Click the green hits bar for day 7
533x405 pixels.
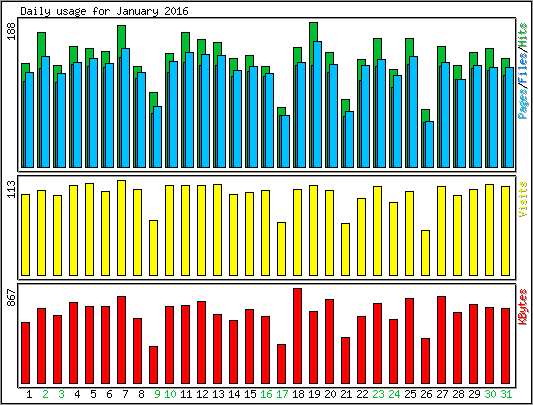coord(122,36)
